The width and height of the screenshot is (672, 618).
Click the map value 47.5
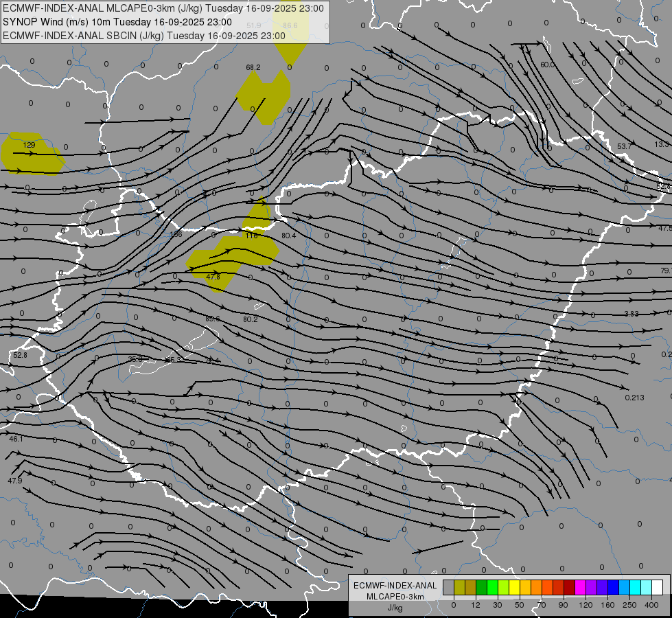665,228
